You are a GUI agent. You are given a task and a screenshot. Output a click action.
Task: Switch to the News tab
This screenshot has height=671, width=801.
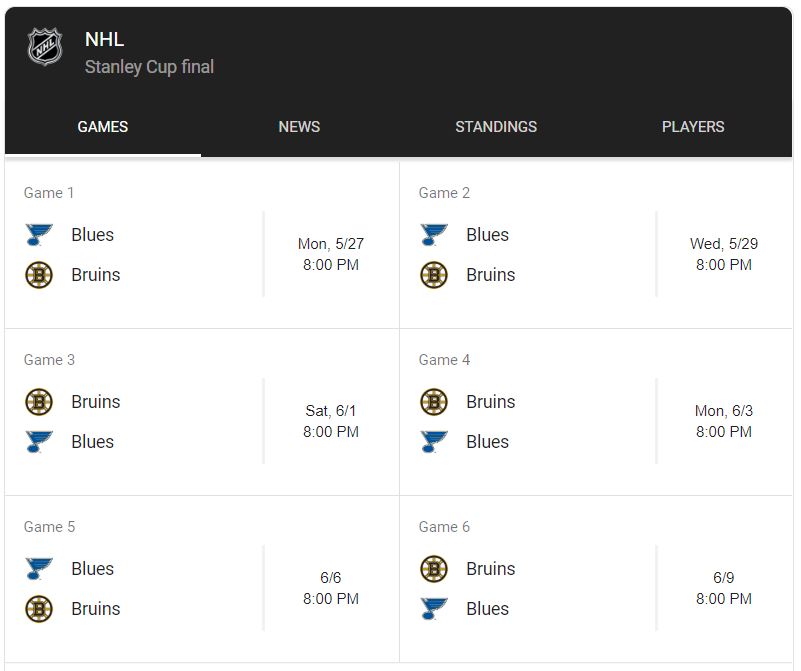click(x=299, y=127)
